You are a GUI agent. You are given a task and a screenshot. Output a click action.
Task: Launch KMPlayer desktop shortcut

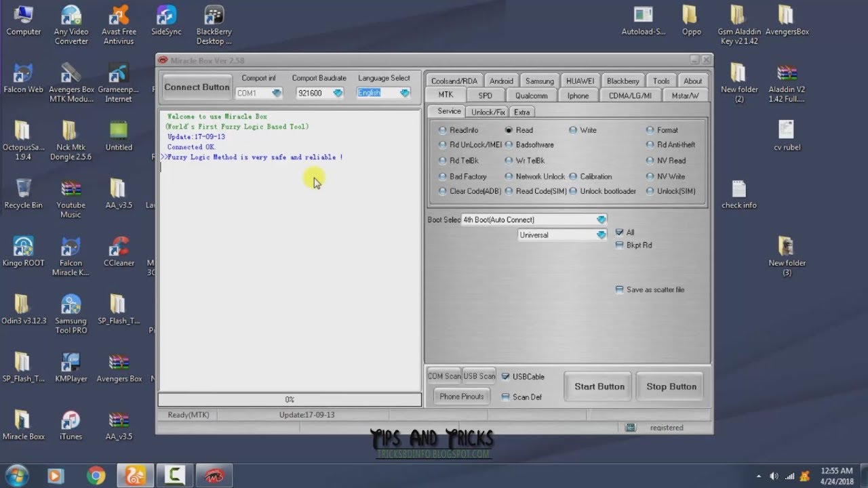pos(71,367)
